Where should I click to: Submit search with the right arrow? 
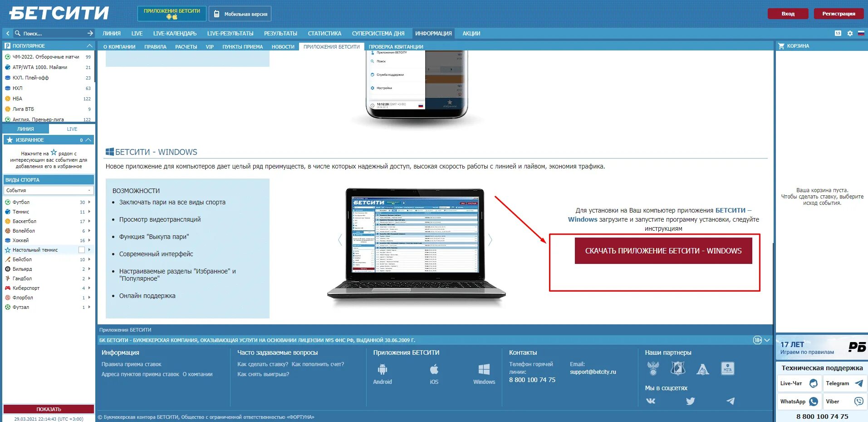[90, 33]
